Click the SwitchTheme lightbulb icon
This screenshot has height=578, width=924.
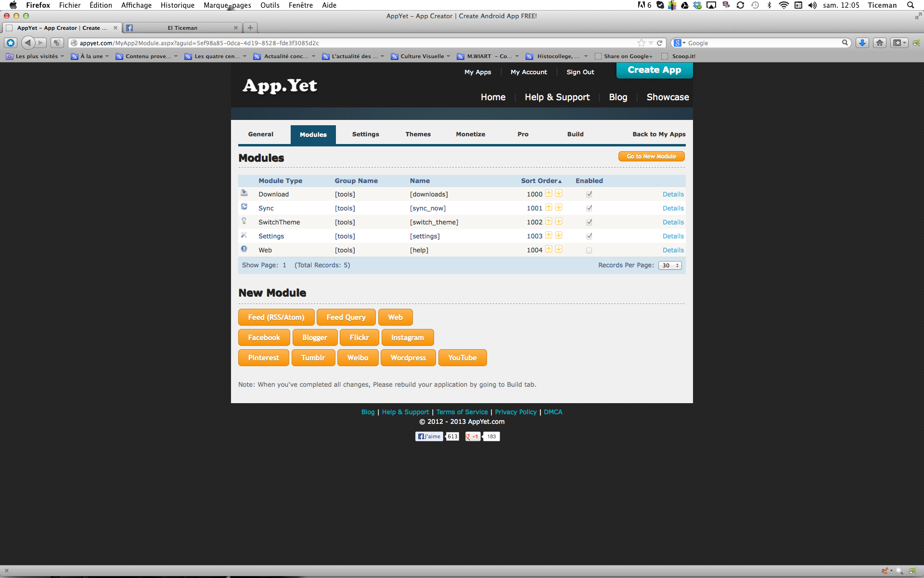coord(244,221)
